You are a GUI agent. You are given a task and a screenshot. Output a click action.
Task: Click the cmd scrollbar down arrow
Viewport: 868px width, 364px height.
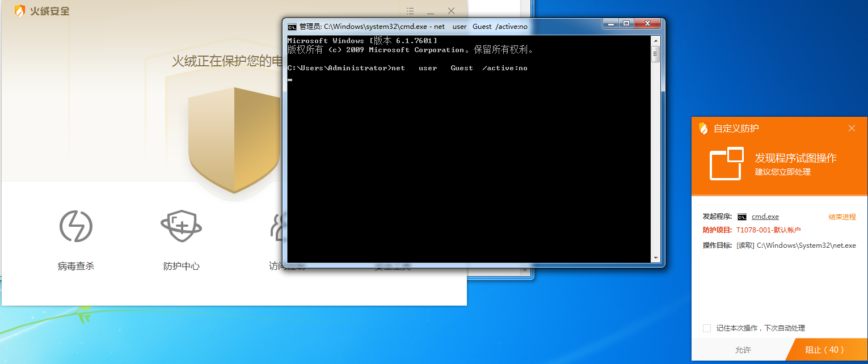(655, 257)
